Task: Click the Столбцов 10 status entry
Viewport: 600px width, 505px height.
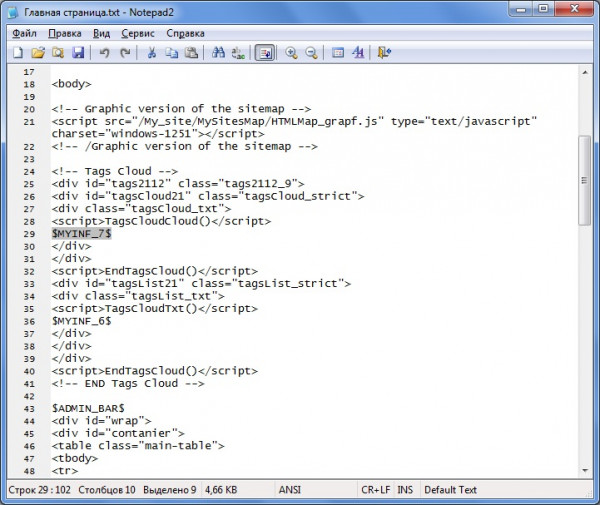Action: point(107,490)
